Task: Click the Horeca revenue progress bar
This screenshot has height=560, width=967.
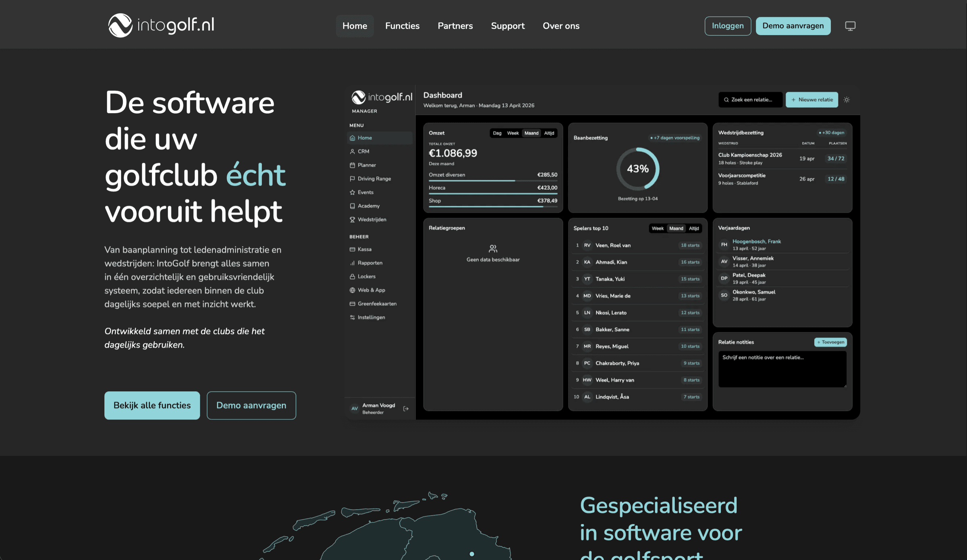Action: pyautogui.click(x=493, y=194)
